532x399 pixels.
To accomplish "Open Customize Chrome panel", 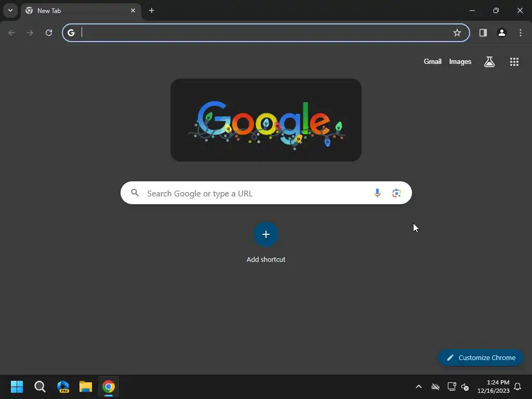I will click(481, 357).
